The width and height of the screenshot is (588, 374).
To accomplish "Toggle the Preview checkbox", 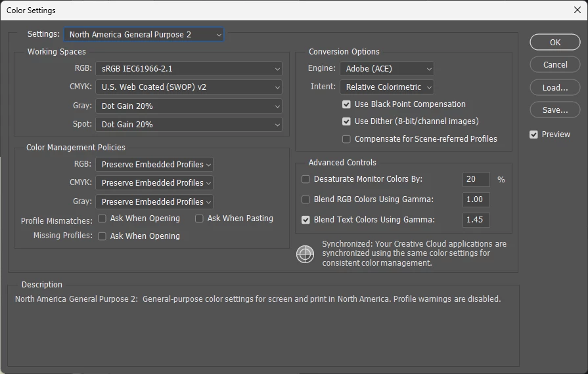I will (533, 135).
